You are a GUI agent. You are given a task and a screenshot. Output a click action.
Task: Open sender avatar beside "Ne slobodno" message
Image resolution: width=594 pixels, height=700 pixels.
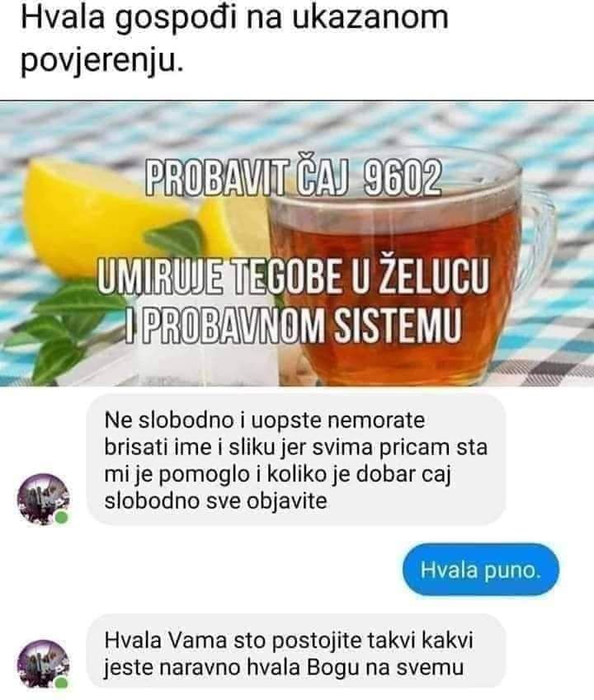click(43, 499)
